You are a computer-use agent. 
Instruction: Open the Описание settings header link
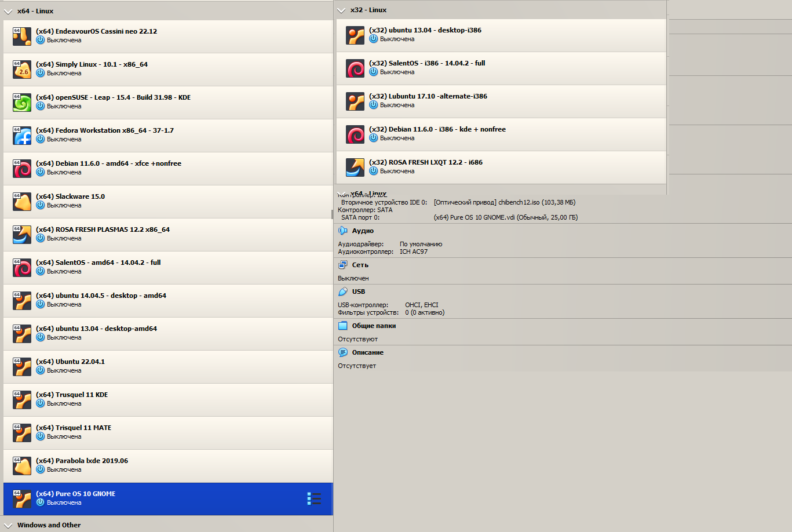coord(368,352)
